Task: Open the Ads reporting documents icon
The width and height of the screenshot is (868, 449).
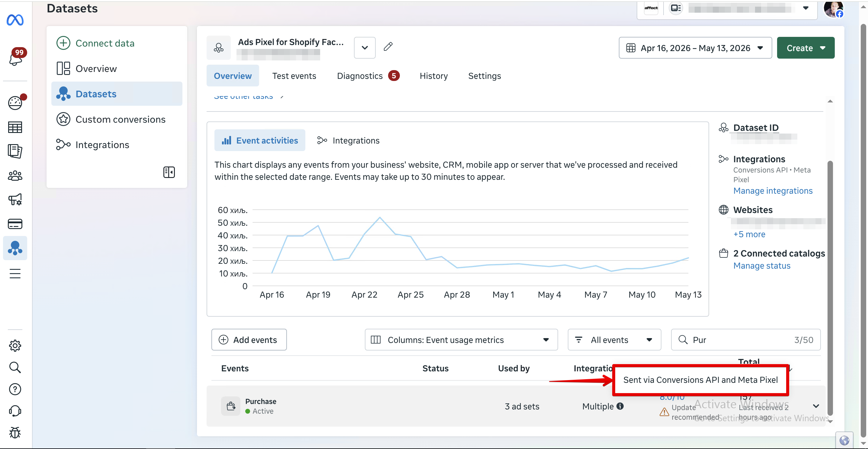Action: click(15, 151)
